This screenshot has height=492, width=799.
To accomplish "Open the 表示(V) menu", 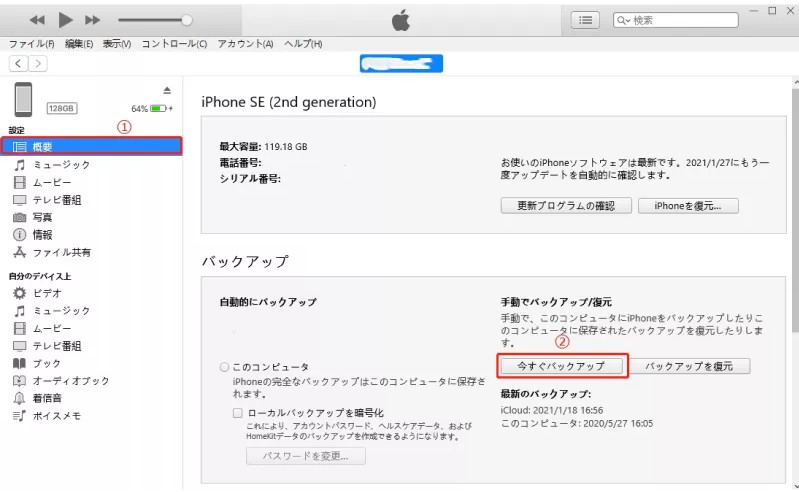I will tap(117, 44).
